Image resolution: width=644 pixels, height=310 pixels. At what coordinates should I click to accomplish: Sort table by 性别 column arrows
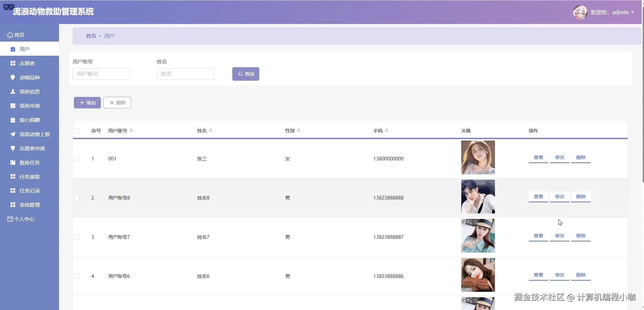tap(299, 131)
